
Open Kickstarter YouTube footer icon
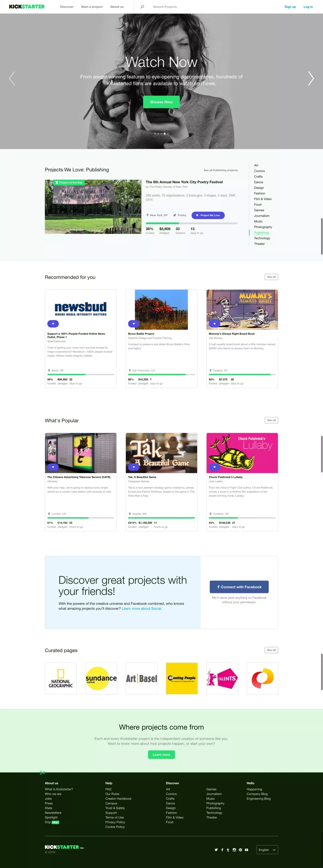click(246, 850)
